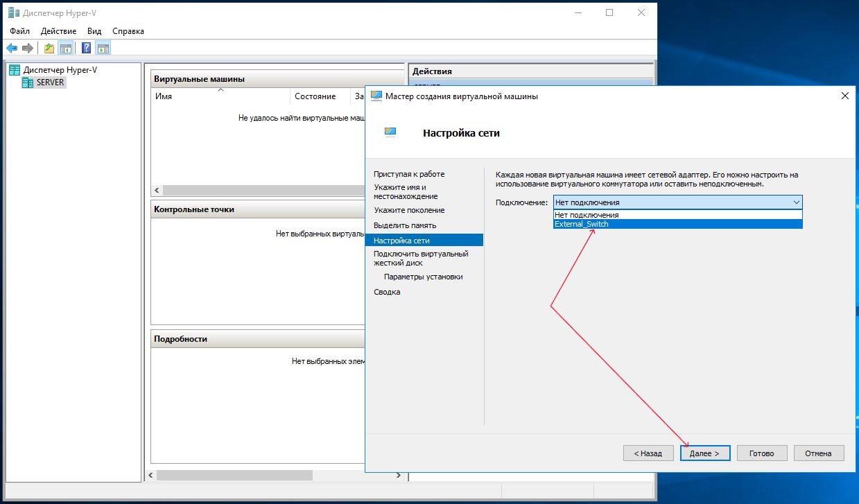Screen dimensions: 859x504
Task: Click the Готово button in wizard
Action: click(761, 453)
